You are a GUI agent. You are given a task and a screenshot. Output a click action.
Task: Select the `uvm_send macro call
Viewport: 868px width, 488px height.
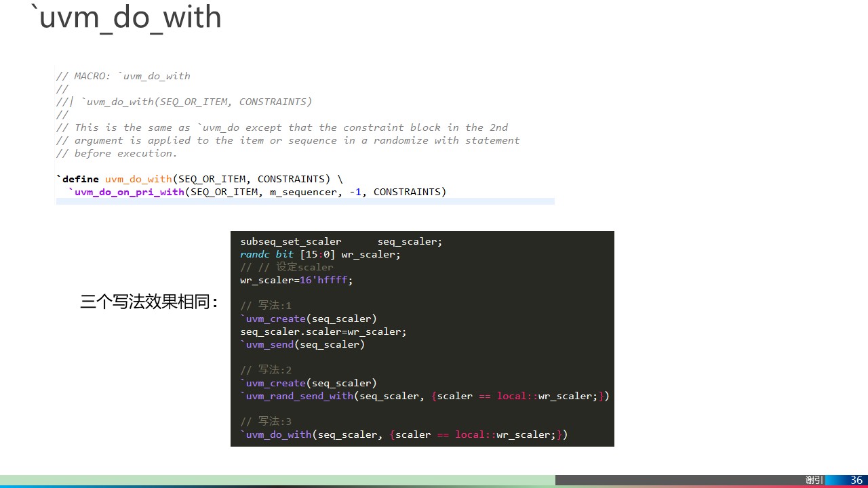[267, 344]
